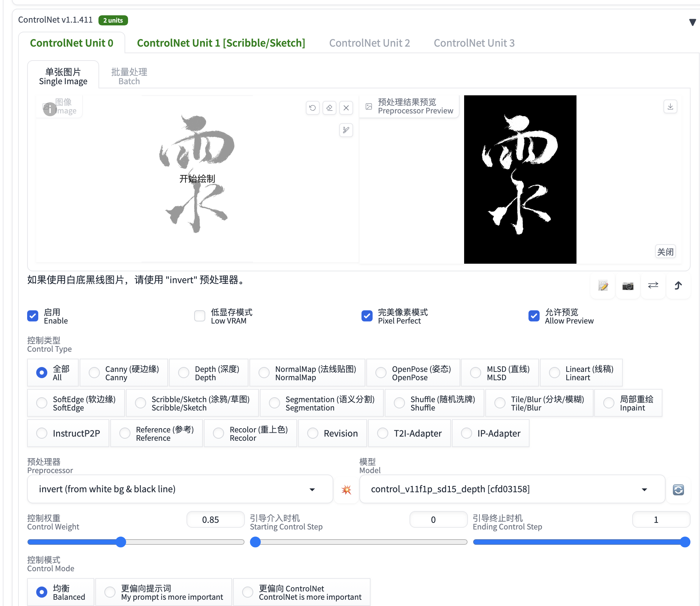This screenshot has width=700, height=606.
Task: Click the 2 units badge
Action: [x=113, y=21]
